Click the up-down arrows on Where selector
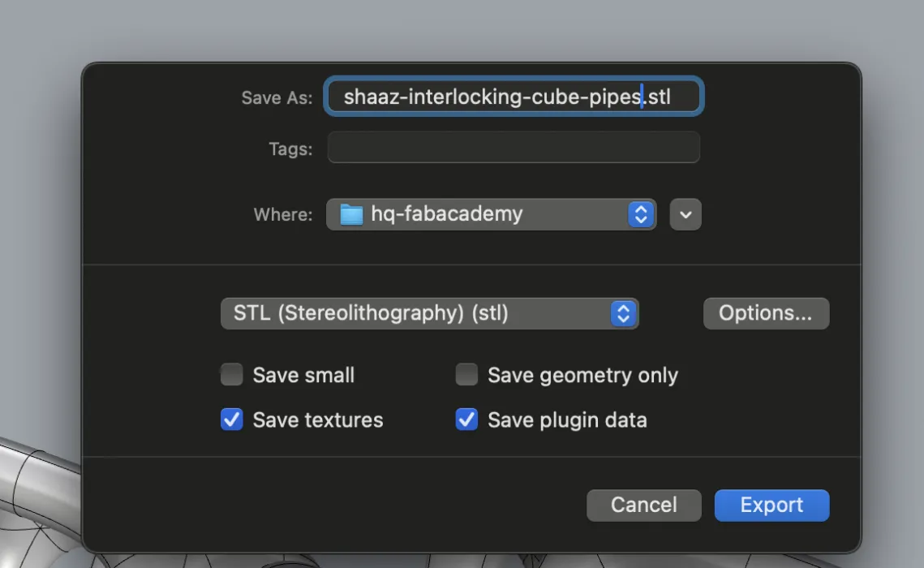The height and width of the screenshot is (568, 924). [x=640, y=214]
